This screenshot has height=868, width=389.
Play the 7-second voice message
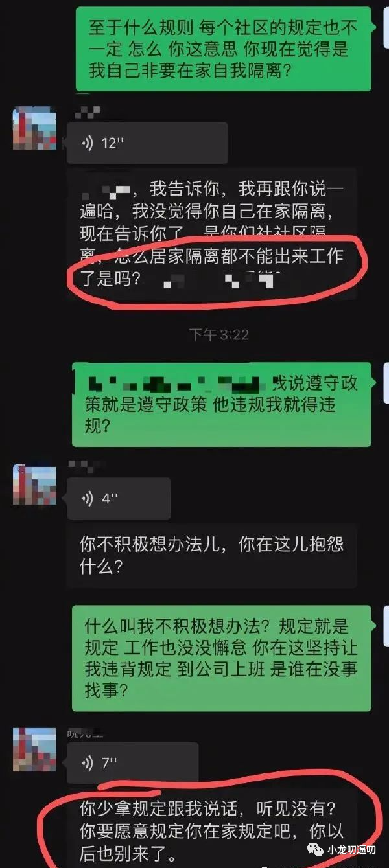[x=133, y=763]
